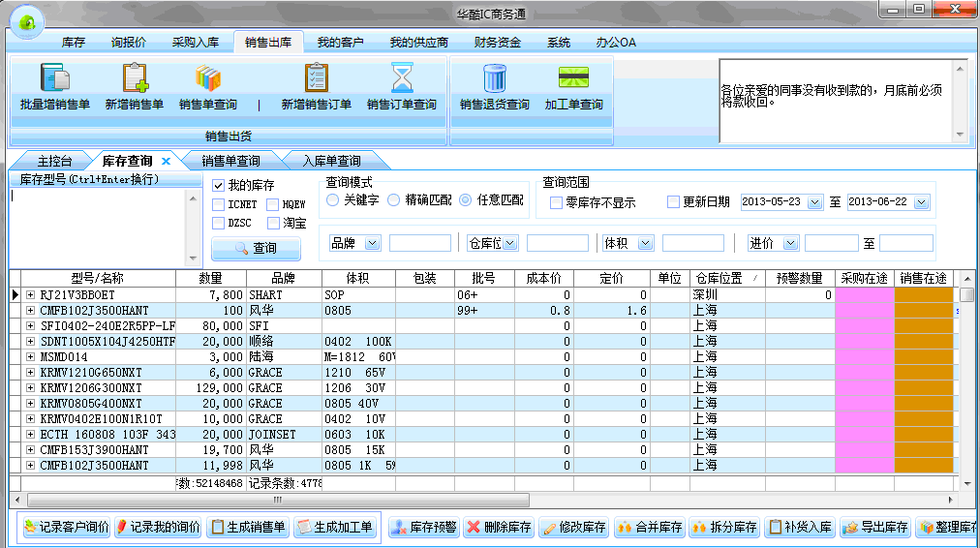Screen dimensions: 980x548
Task: Open the 2013-06-22 end date dropdown
Action: [x=921, y=202]
